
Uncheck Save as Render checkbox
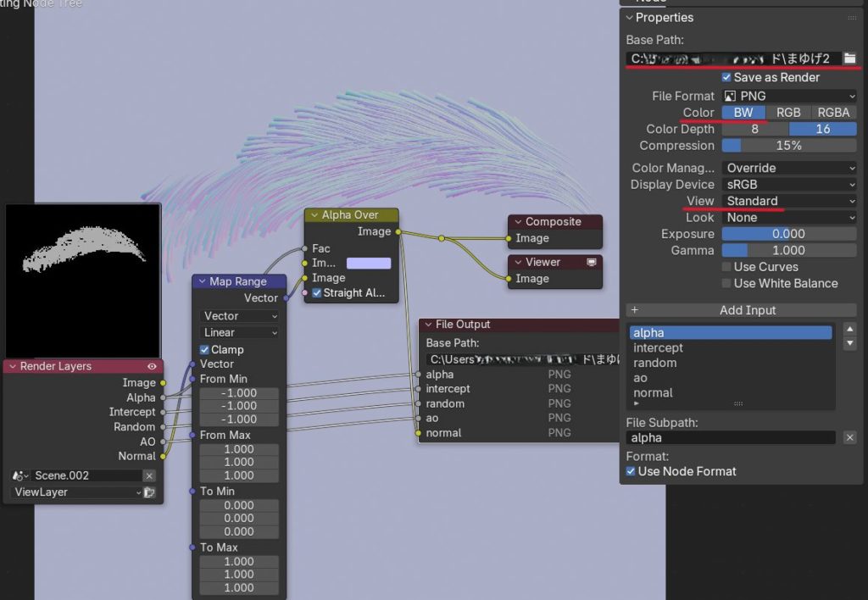(726, 77)
